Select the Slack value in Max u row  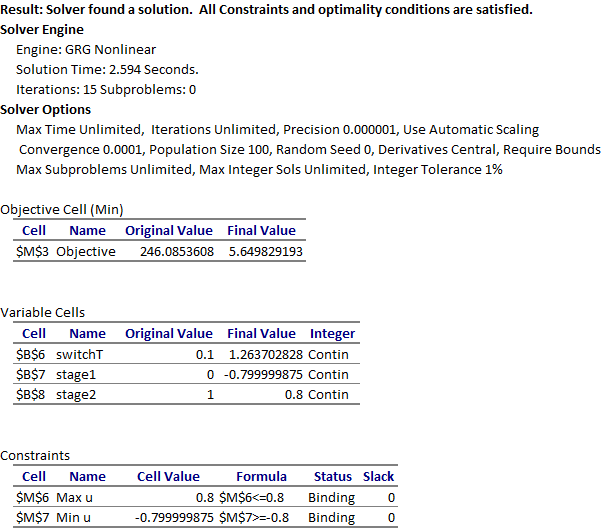point(391,498)
